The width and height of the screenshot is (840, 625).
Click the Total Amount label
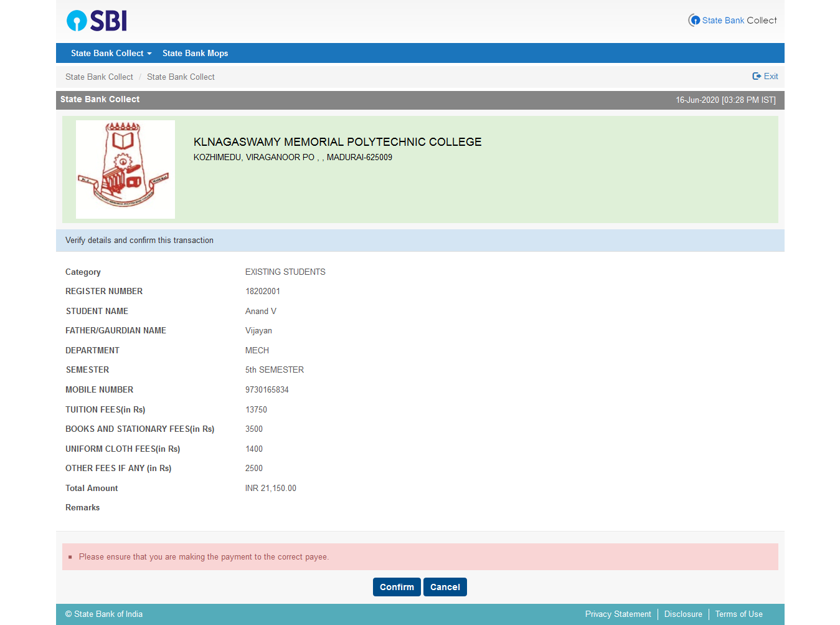(x=92, y=488)
